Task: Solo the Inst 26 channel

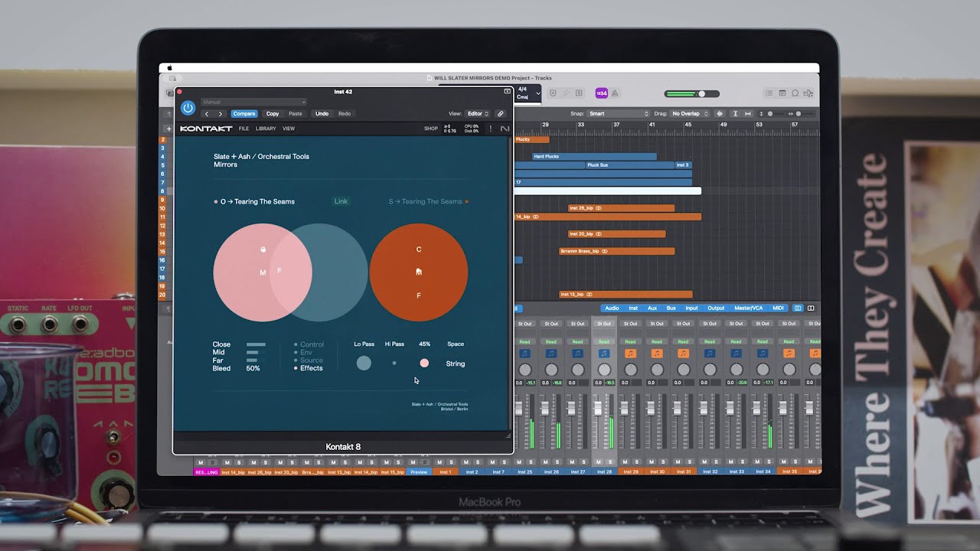Action: pyautogui.click(x=556, y=462)
